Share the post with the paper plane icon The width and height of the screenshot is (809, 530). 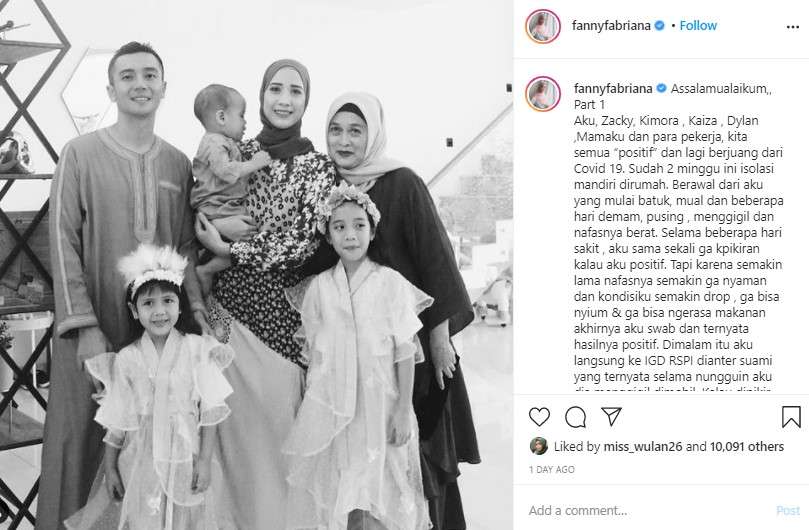point(611,416)
